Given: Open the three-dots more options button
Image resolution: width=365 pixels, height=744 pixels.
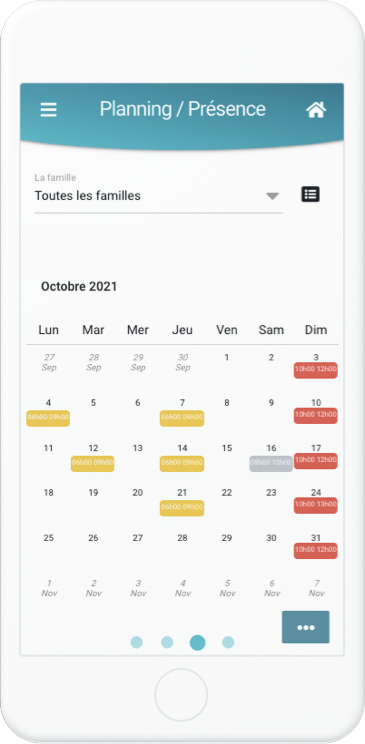Looking at the screenshot, I should (306, 627).
